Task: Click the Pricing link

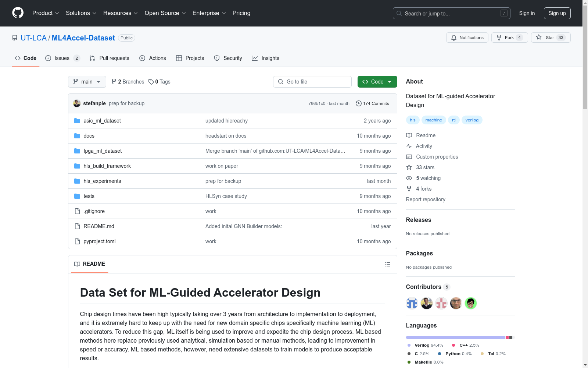Action: 241,13
